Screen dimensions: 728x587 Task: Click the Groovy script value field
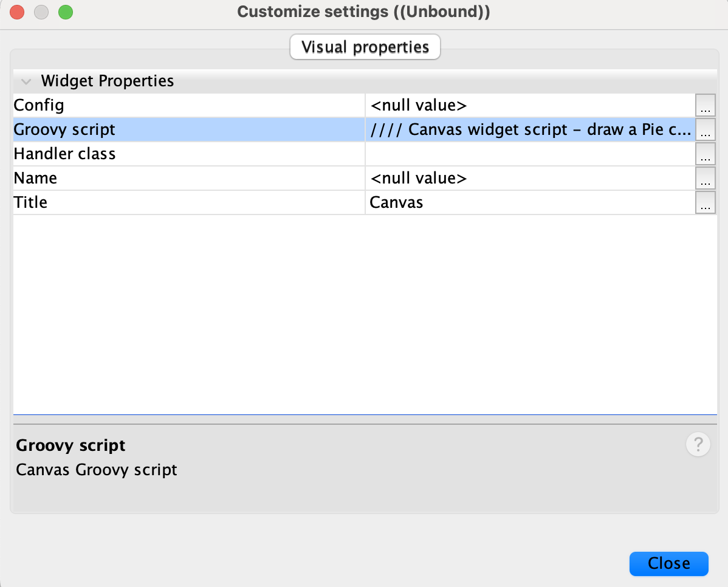pyautogui.click(x=529, y=129)
